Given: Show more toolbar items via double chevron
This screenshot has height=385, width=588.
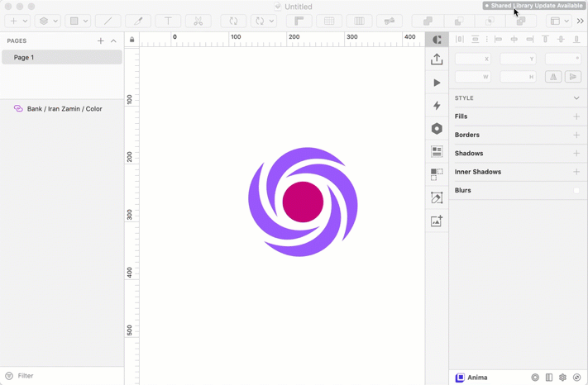Looking at the screenshot, I should pyautogui.click(x=580, y=21).
